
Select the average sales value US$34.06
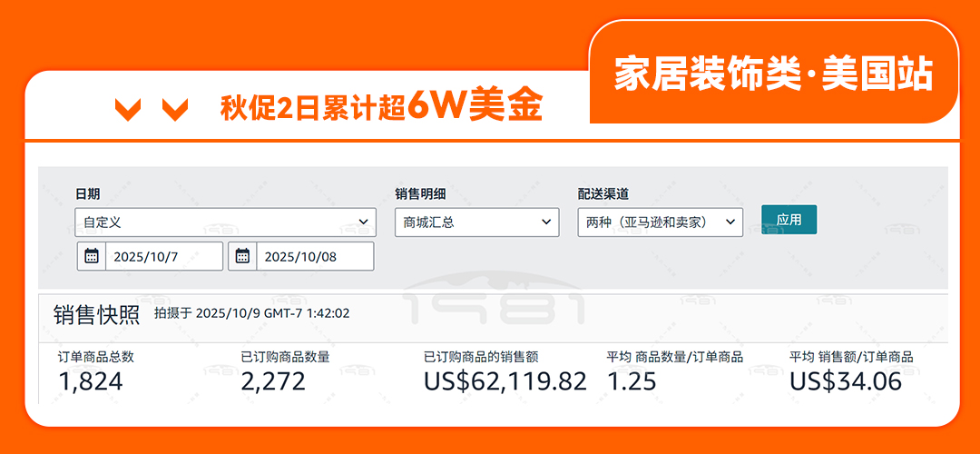point(846,381)
